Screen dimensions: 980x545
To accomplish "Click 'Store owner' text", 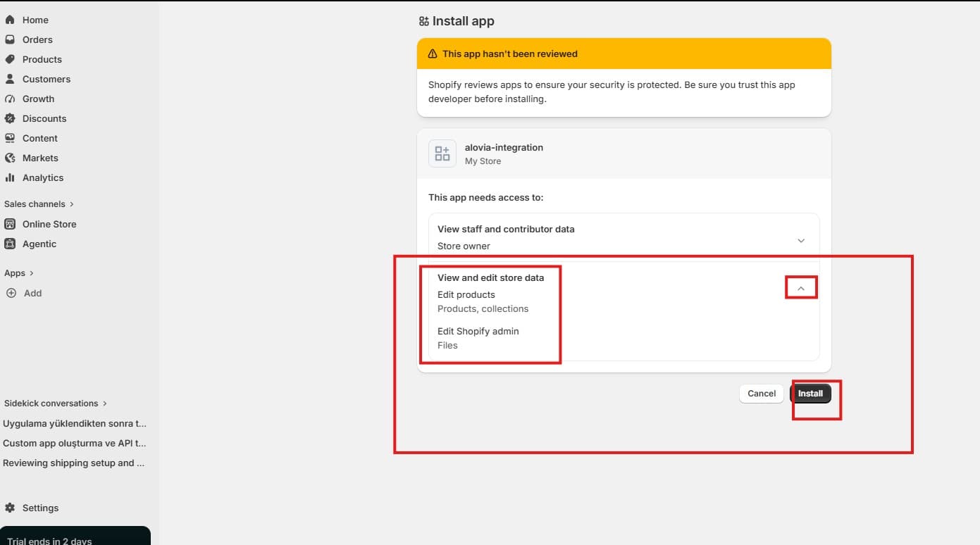I will (464, 246).
